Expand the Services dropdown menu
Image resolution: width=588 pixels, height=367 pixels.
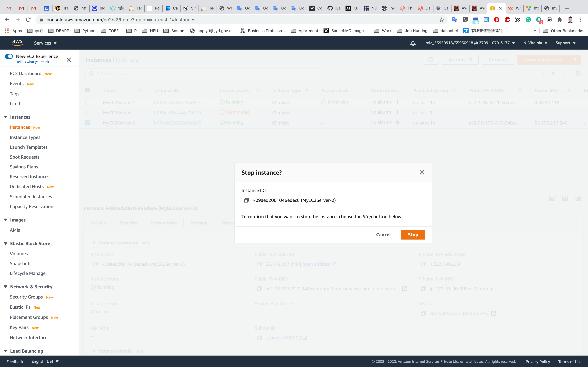45,43
